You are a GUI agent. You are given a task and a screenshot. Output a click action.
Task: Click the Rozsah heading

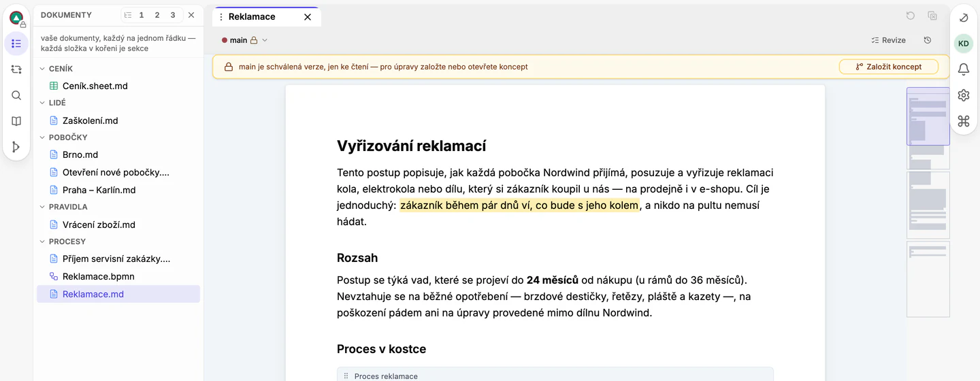pos(357,258)
